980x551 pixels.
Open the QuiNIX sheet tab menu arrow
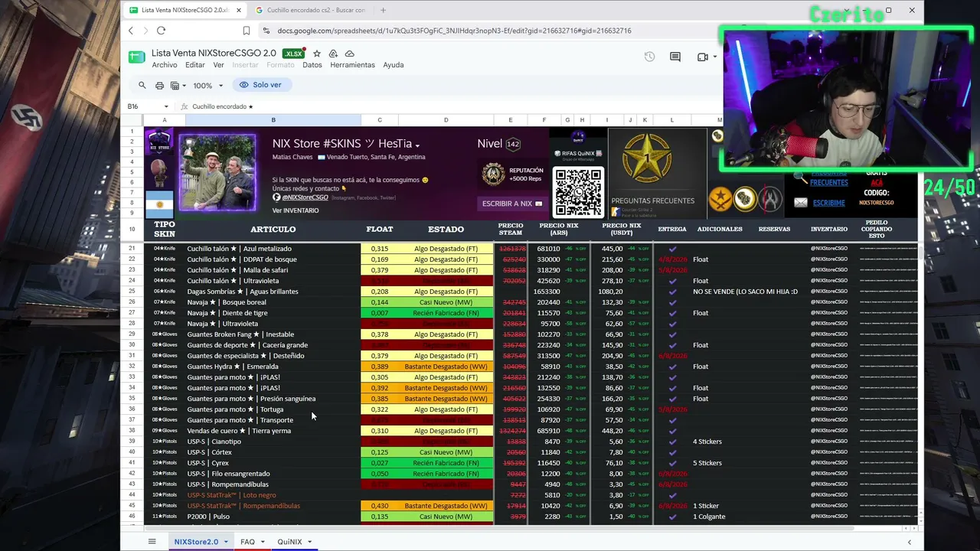tap(309, 542)
